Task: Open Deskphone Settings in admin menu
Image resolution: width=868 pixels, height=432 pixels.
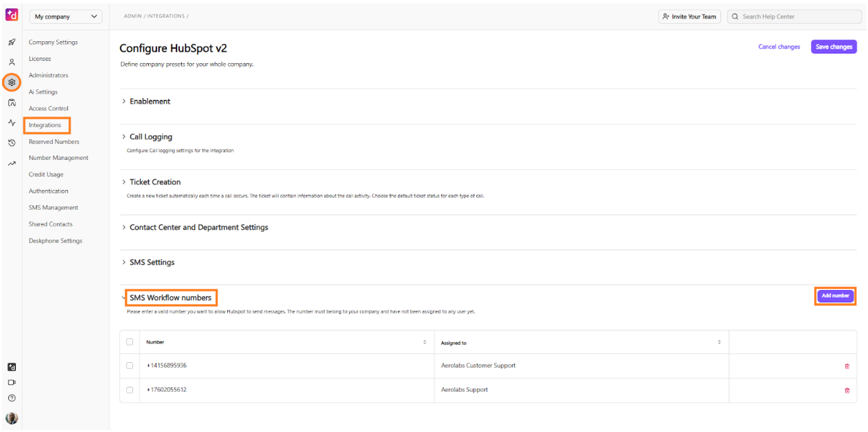Action: [x=56, y=241]
